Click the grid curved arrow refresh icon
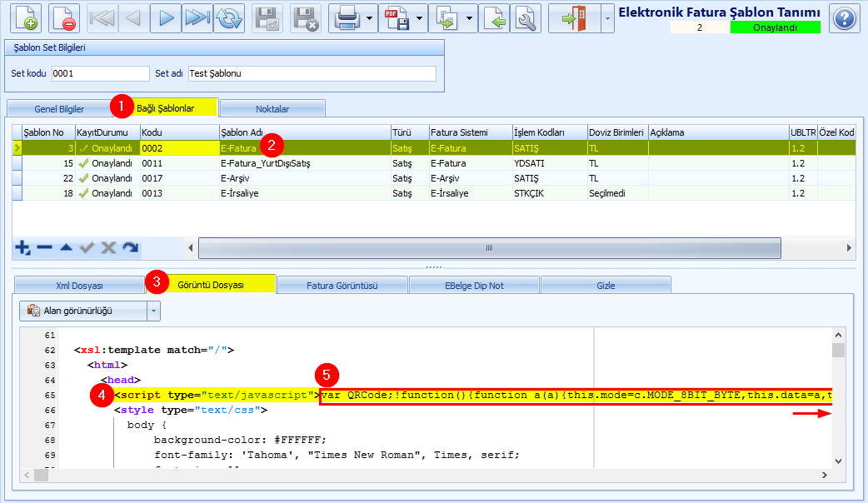The width and height of the screenshot is (868, 503). pos(130,248)
